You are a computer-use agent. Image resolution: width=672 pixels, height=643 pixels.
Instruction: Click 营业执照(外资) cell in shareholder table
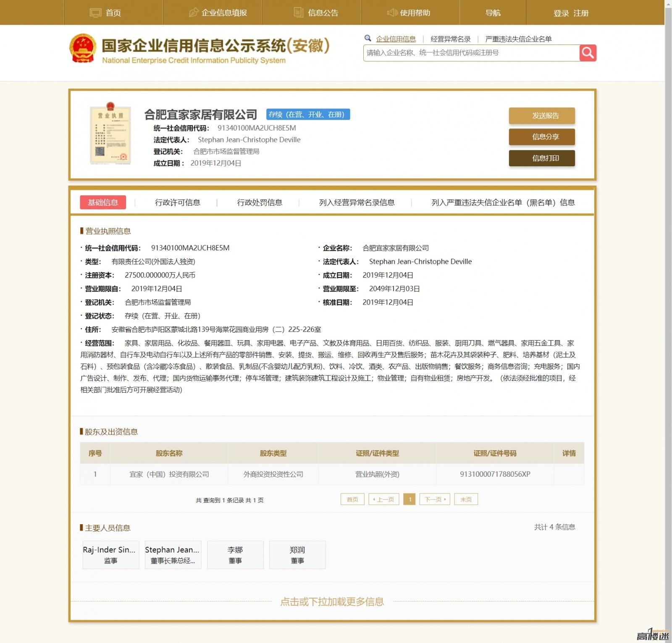[x=377, y=474]
